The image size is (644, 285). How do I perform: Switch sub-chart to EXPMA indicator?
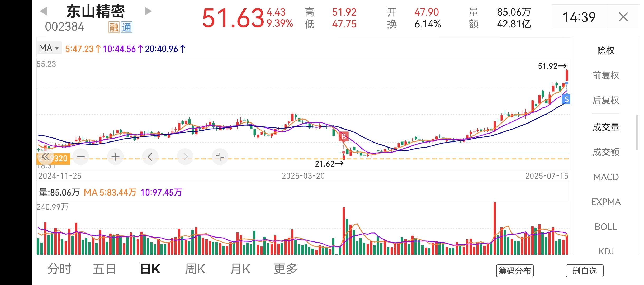click(606, 202)
